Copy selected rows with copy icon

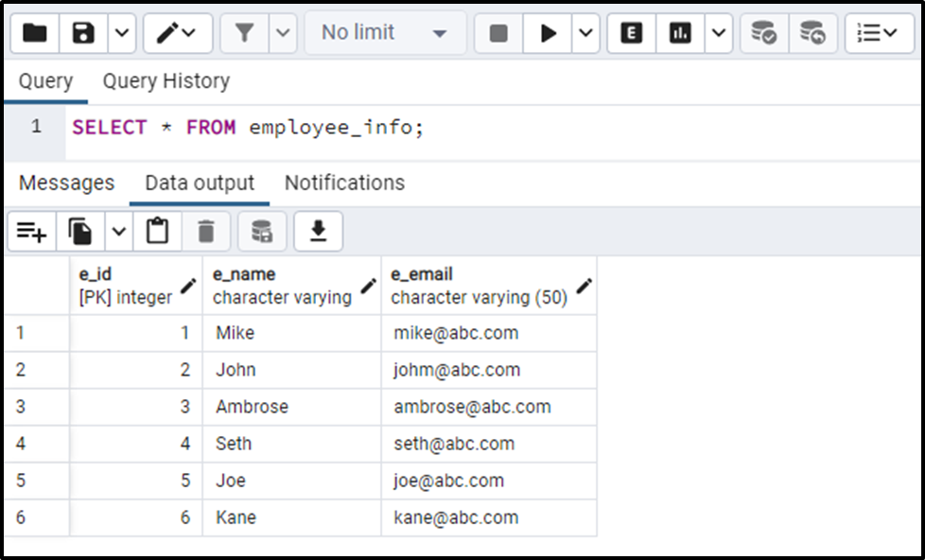coord(80,232)
